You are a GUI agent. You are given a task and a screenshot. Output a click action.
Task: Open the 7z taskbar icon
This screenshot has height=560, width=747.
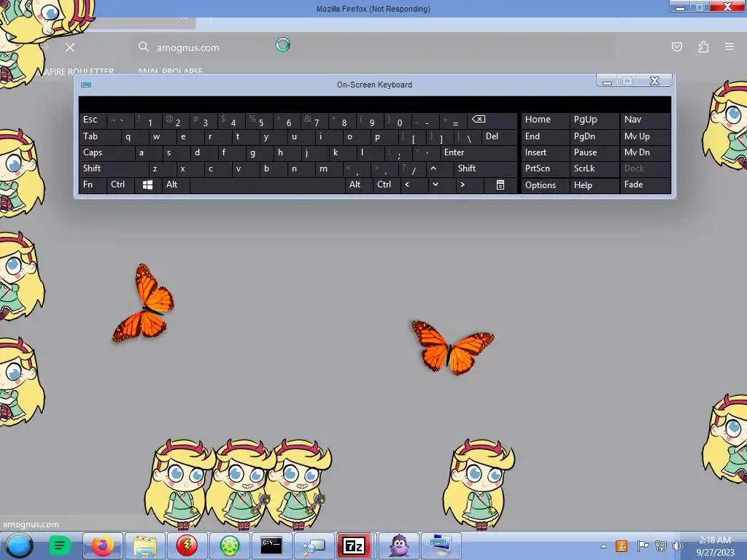354,545
